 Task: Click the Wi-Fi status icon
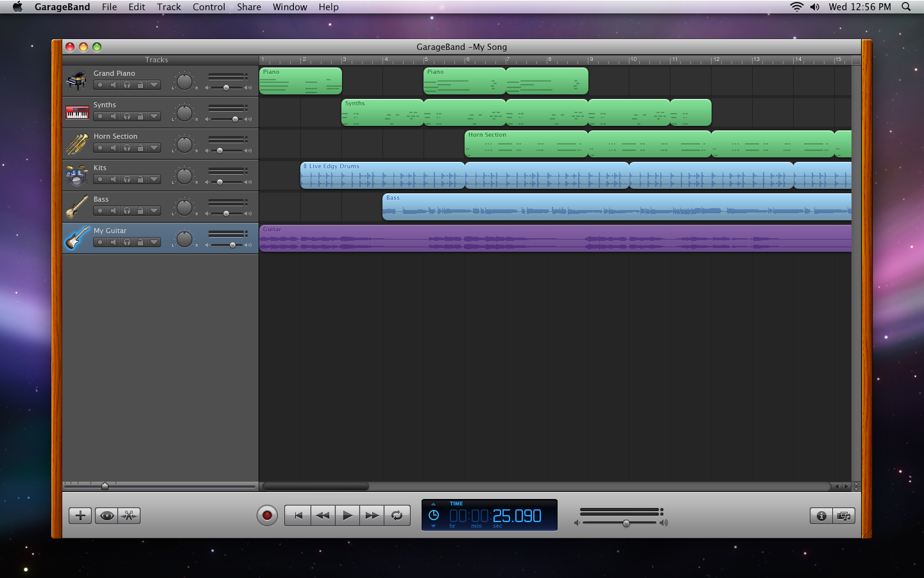coord(796,7)
